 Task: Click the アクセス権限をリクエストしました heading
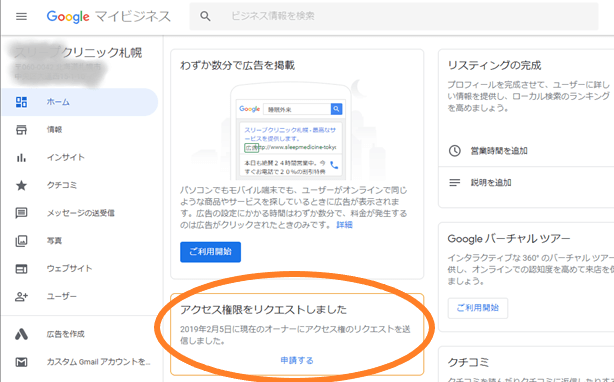(263, 310)
